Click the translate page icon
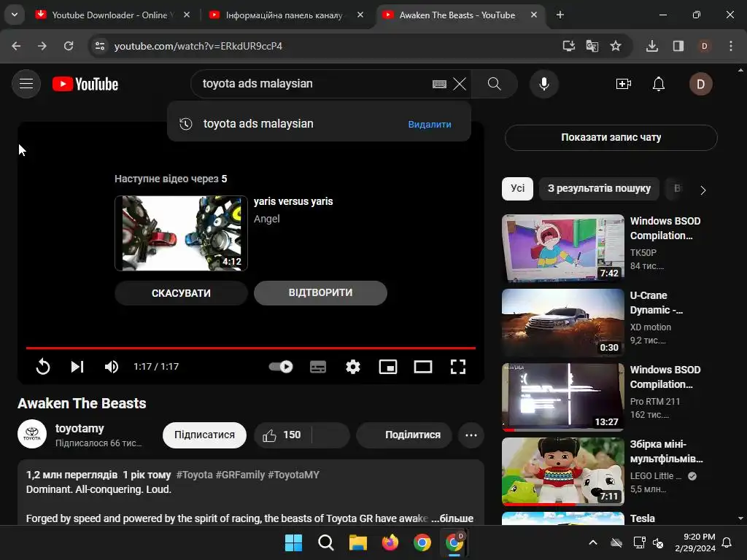The image size is (747, 560). tap(592, 46)
